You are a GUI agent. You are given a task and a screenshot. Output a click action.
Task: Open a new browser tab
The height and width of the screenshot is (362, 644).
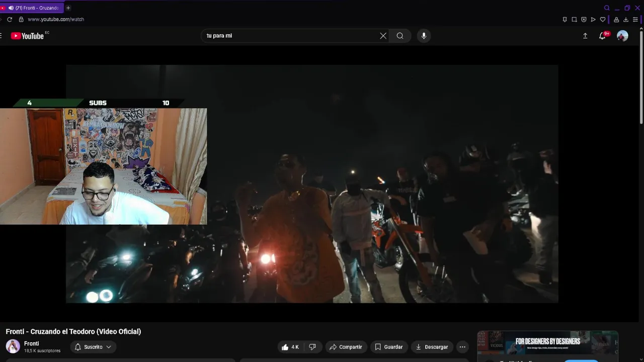click(x=68, y=8)
